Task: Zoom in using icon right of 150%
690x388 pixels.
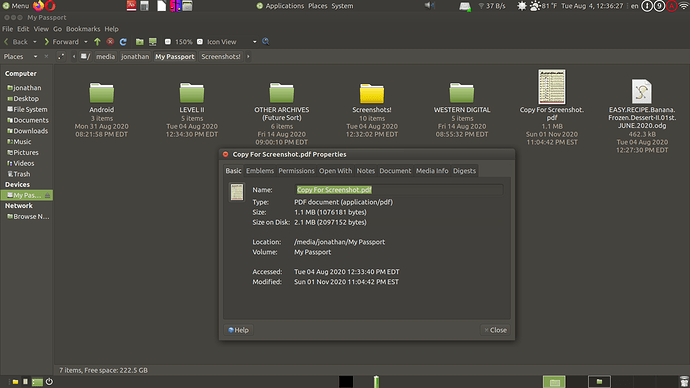Action: [x=200, y=42]
